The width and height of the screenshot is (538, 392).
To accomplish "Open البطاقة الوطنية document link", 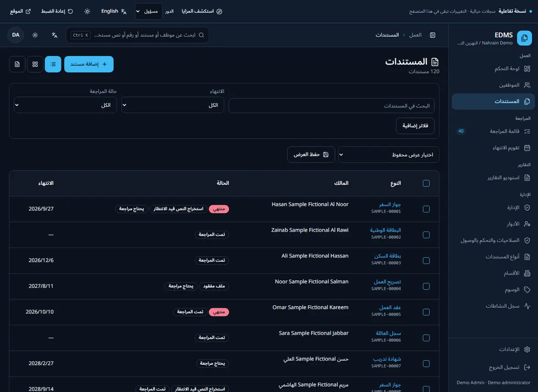I will pyautogui.click(x=386, y=230).
